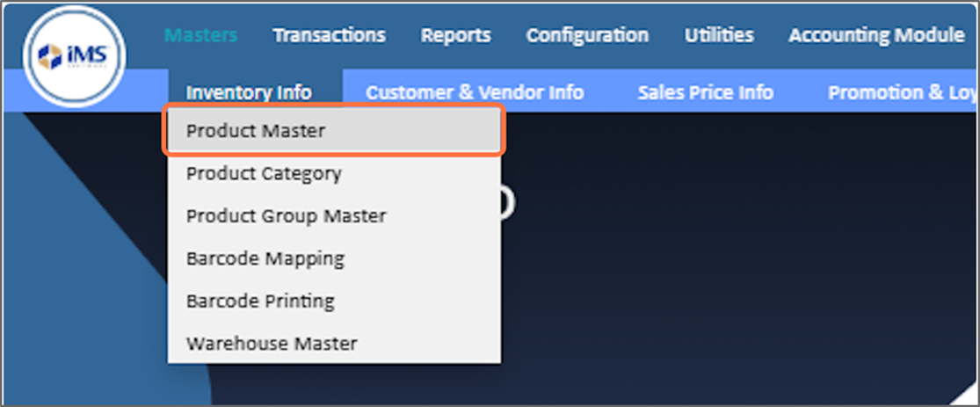
Task: Open the Accounting Module menu
Action: pos(875,35)
